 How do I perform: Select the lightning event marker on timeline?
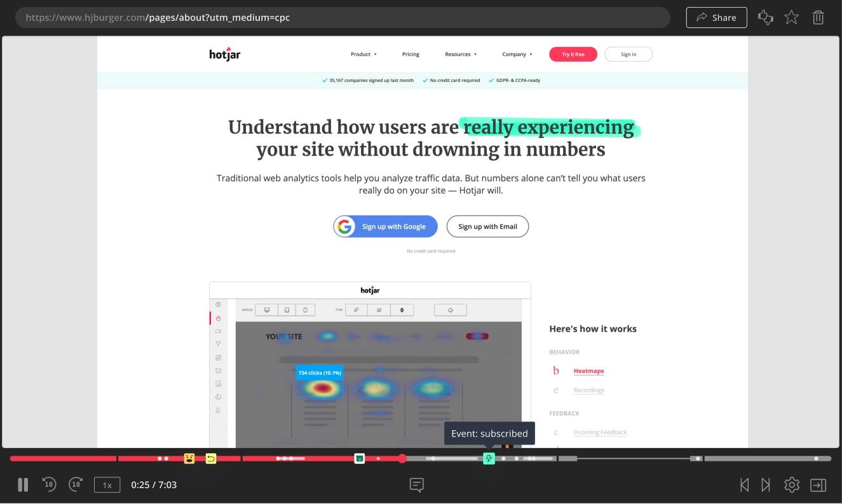click(x=489, y=458)
